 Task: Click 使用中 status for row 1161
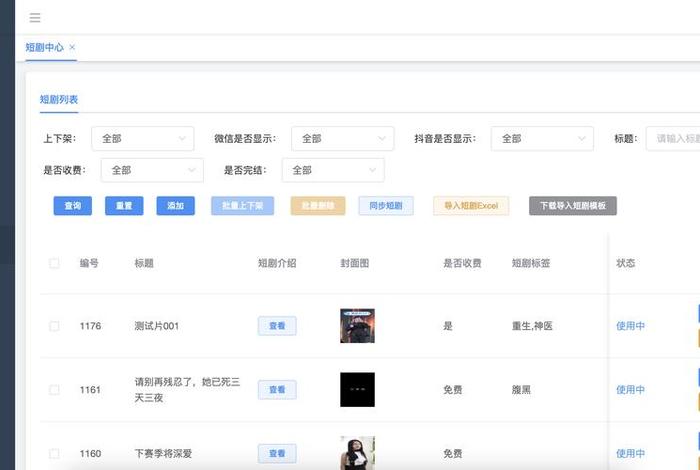630,390
